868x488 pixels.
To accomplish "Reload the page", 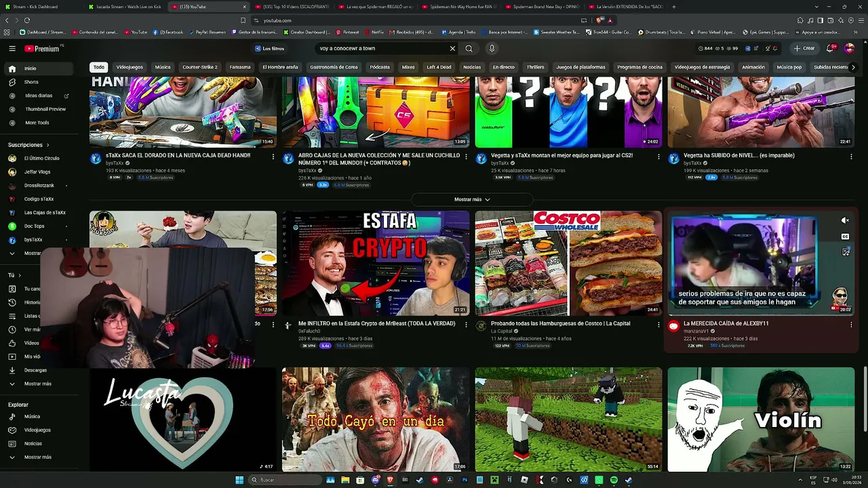I will [x=27, y=20].
